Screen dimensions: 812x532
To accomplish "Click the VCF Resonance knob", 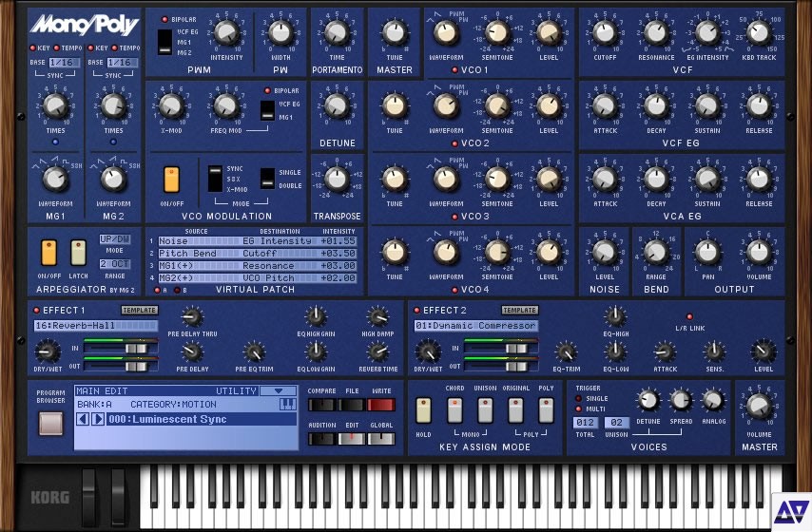I will [x=656, y=32].
